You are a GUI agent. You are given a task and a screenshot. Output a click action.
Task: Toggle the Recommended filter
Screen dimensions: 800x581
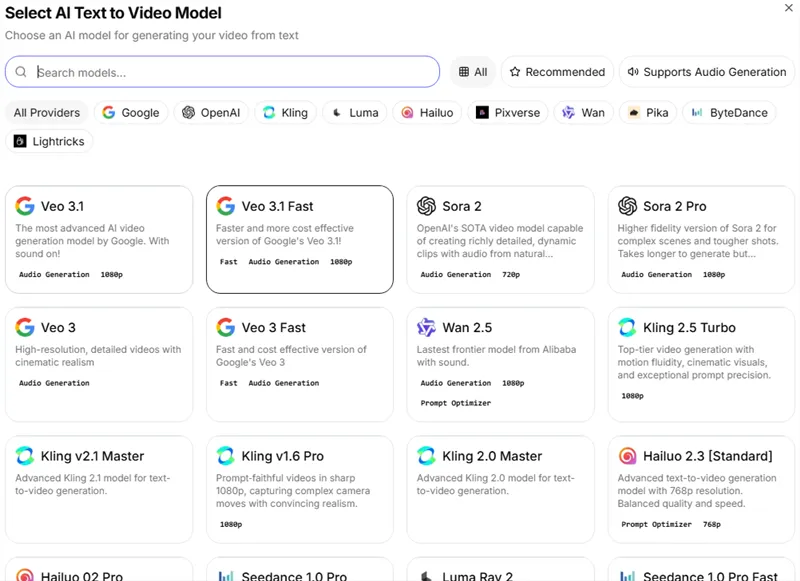coord(556,72)
